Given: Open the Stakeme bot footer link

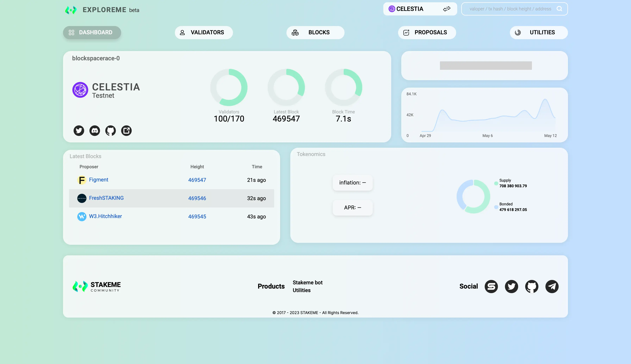Looking at the screenshot, I should pyautogui.click(x=308, y=283).
